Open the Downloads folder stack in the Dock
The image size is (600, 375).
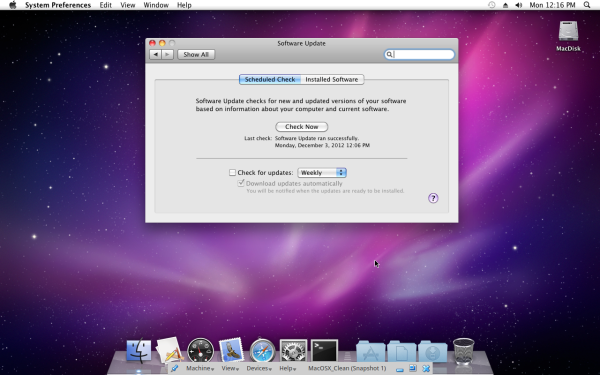432,351
